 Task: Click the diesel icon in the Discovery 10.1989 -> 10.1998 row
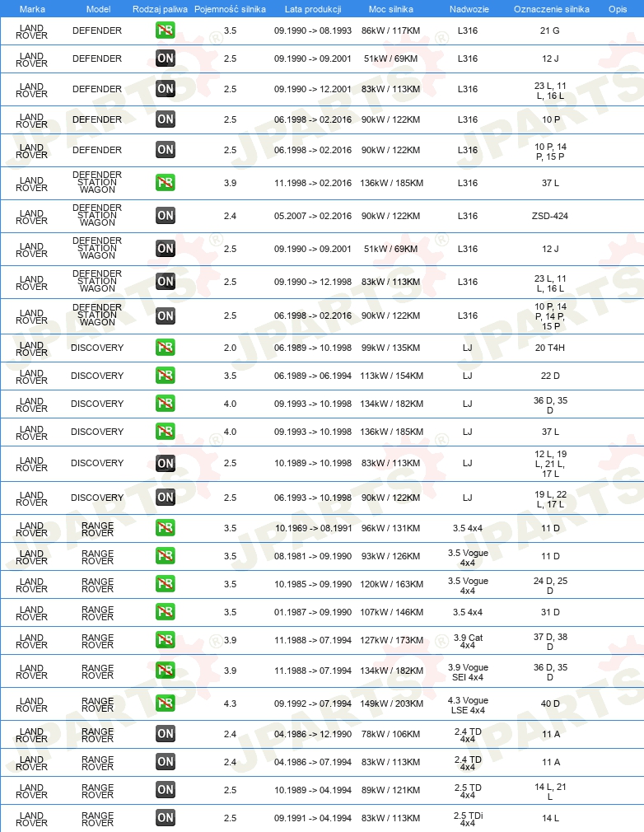click(x=165, y=463)
